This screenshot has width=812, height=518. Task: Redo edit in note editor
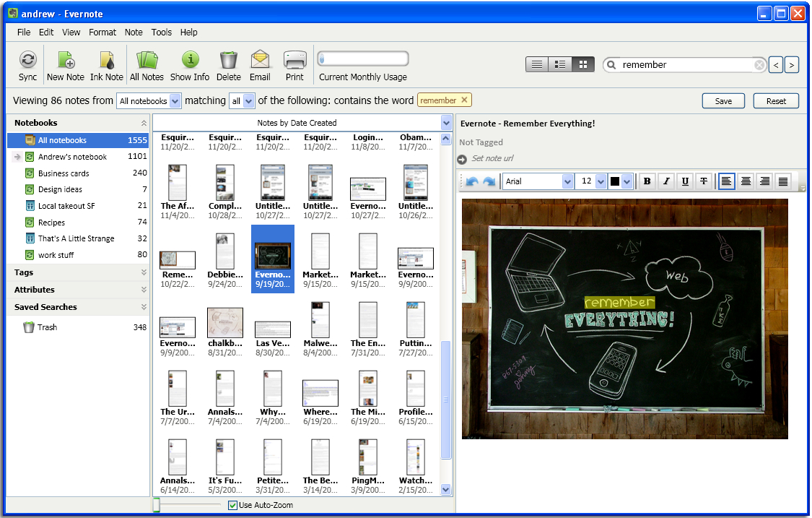[489, 181]
